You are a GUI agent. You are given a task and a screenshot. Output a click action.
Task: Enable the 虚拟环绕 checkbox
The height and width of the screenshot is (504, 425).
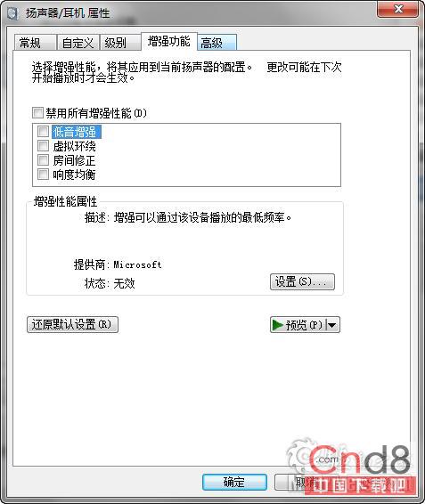pos(43,146)
